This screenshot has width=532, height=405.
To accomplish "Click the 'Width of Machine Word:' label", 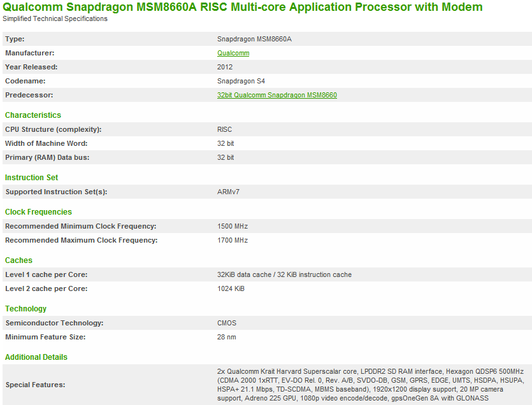I will point(46,143).
